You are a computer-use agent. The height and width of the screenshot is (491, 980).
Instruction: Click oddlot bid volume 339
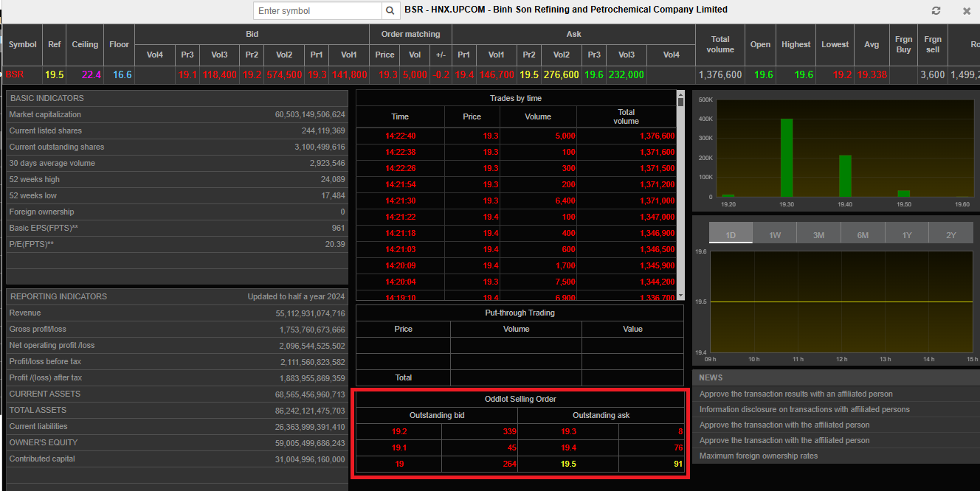[x=508, y=431]
